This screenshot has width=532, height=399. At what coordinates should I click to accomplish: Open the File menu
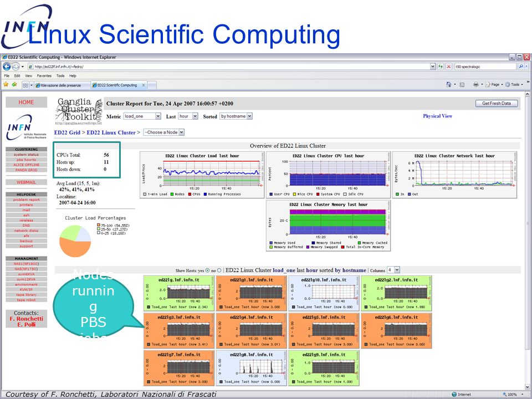(x=7, y=76)
